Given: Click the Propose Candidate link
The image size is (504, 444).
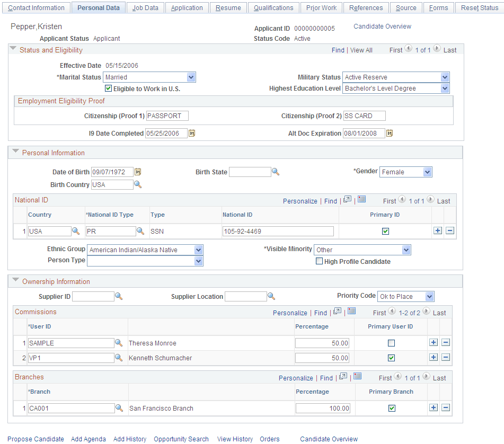Looking at the screenshot, I should click(x=35, y=439).
